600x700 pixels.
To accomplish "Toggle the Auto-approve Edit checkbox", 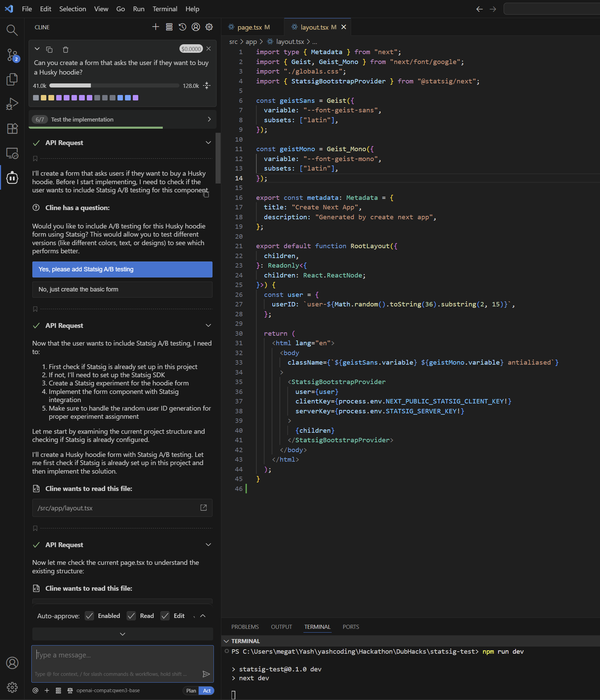I will 165,616.
